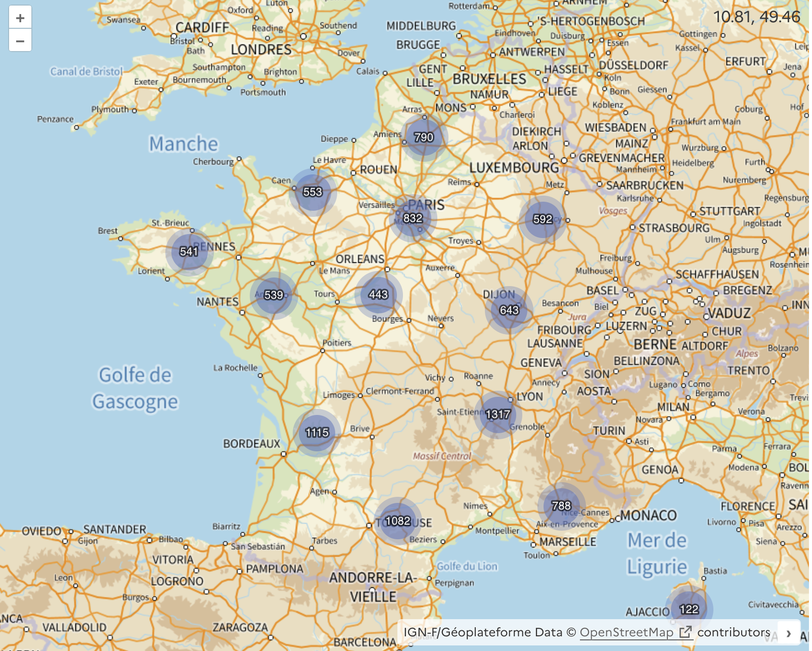Click the external link icon beside OpenStreetMap

point(686,631)
